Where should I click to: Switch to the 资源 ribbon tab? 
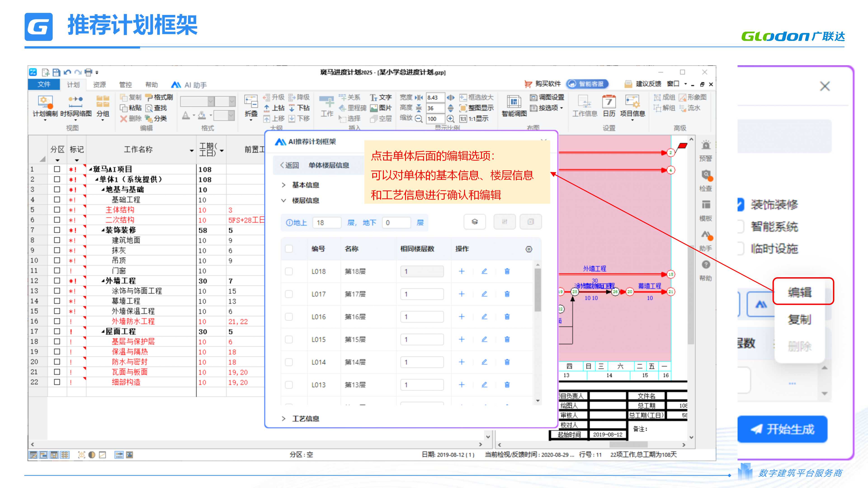click(x=99, y=84)
